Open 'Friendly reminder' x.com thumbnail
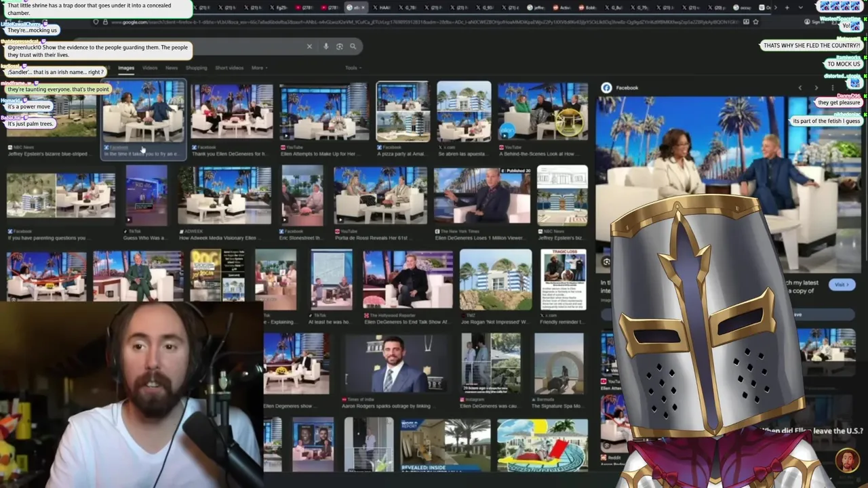 point(564,280)
